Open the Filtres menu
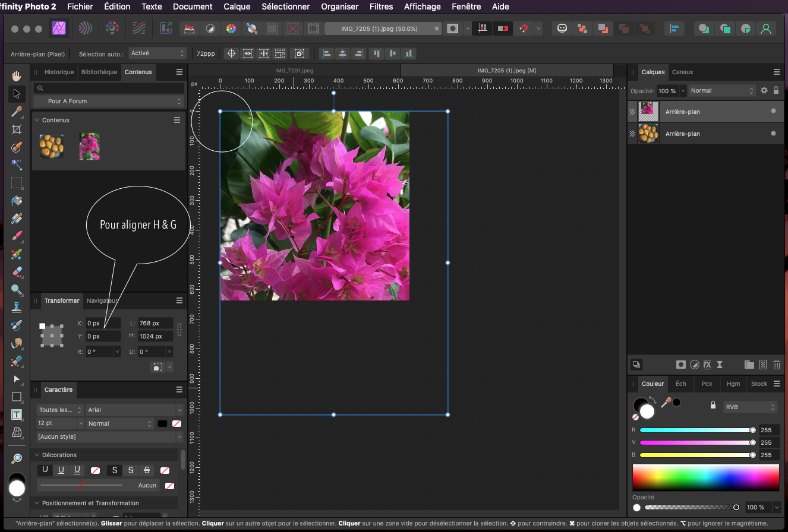The width and height of the screenshot is (788, 532). [x=381, y=7]
